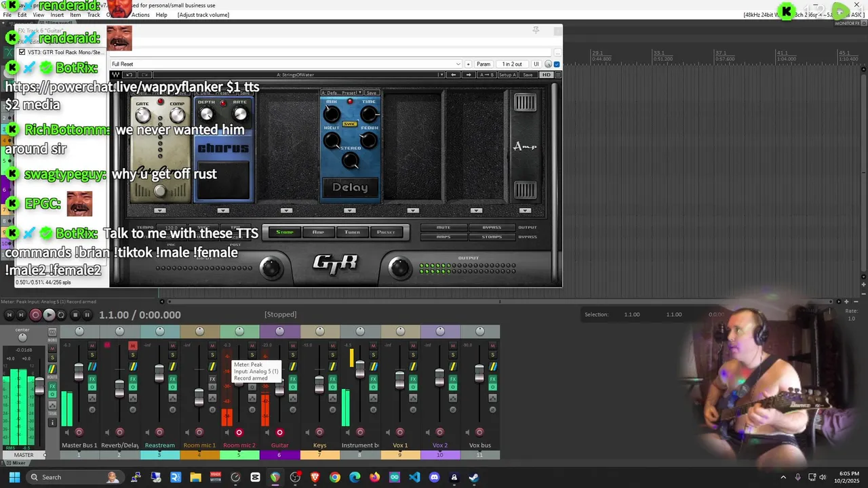Open FX chain of Vox 1 track
The image size is (868, 488).
click(x=412, y=379)
